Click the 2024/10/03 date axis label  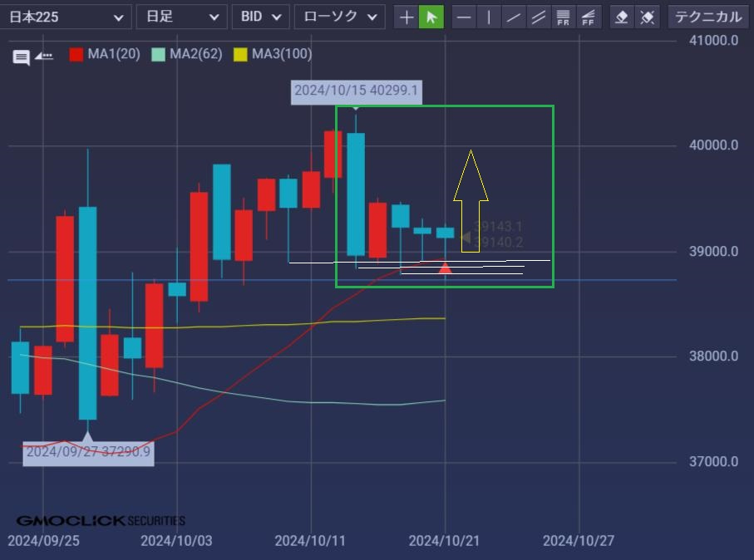(176, 541)
